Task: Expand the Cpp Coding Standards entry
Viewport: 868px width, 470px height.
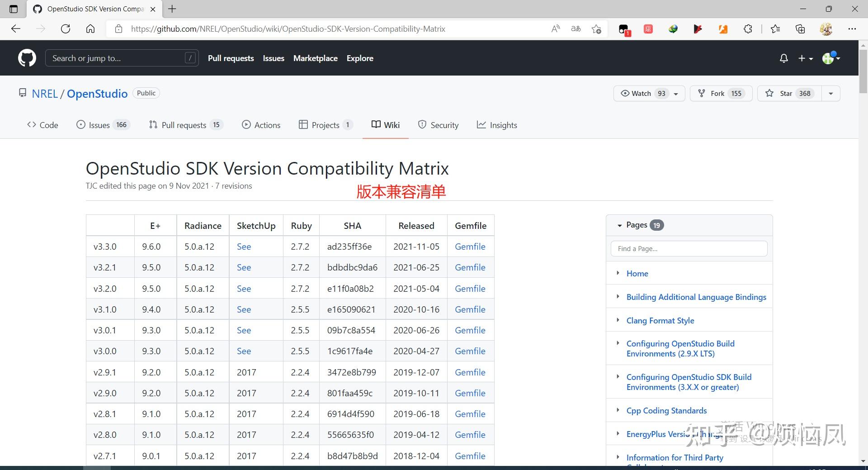Action: pos(618,410)
